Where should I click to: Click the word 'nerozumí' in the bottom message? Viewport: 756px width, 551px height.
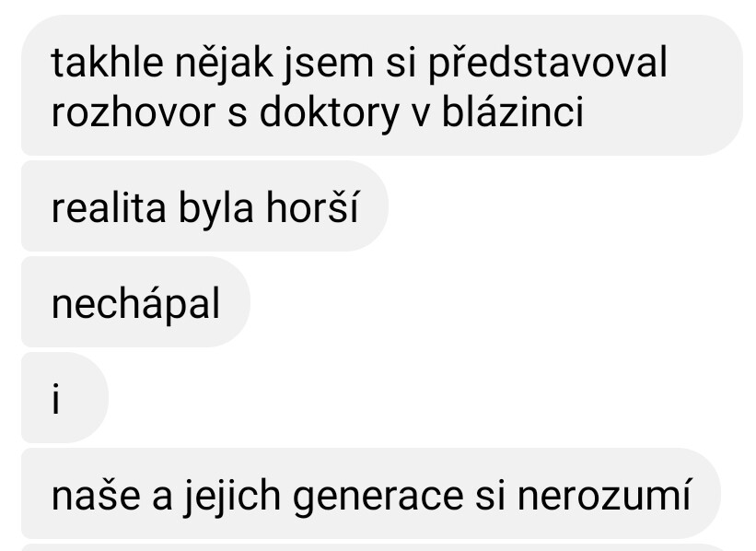604,494
